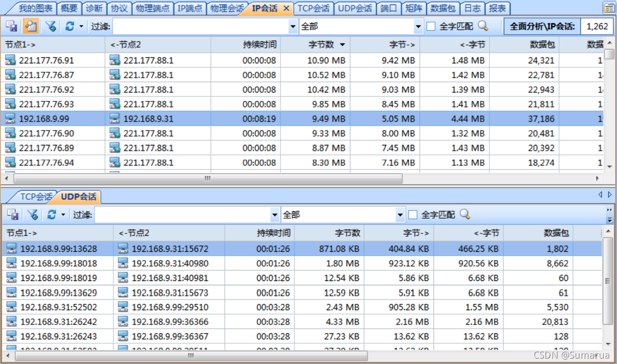Toggle the details pane icon in top toolbar
Image resolution: width=617 pixels, height=364 pixels.
point(31,26)
